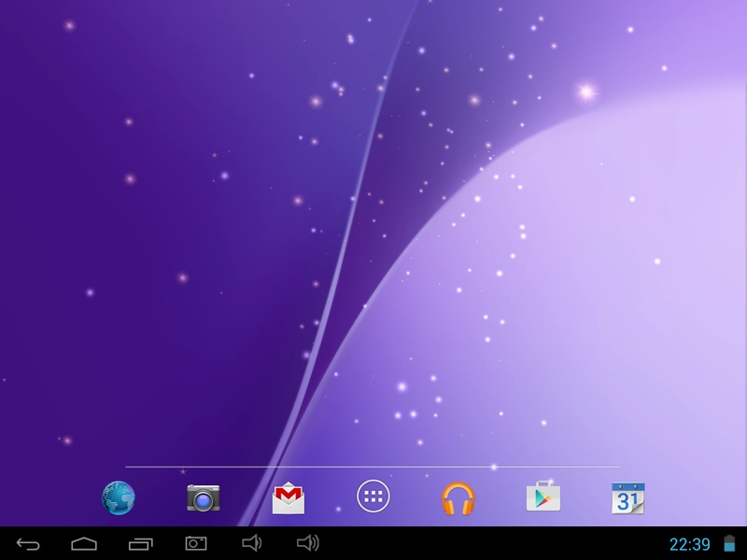The width and height of the screenshot is (747, 560).
Task: Open the Calendar app
Action: (627, 498)
